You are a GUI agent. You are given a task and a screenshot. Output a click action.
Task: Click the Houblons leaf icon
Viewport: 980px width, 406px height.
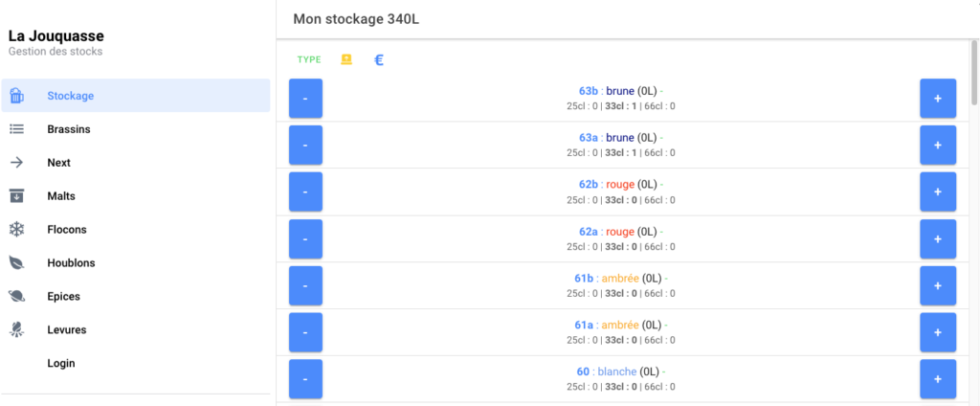[17, 262]
